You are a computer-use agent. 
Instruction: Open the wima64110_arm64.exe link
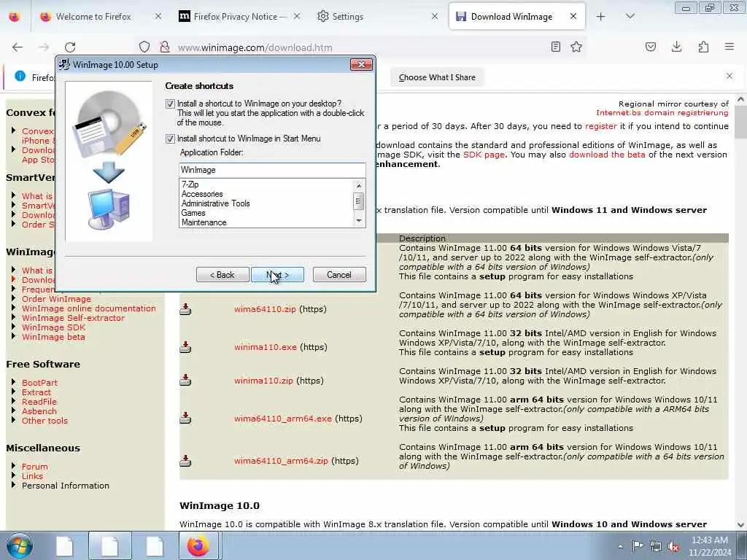click(x=282, y=419)
